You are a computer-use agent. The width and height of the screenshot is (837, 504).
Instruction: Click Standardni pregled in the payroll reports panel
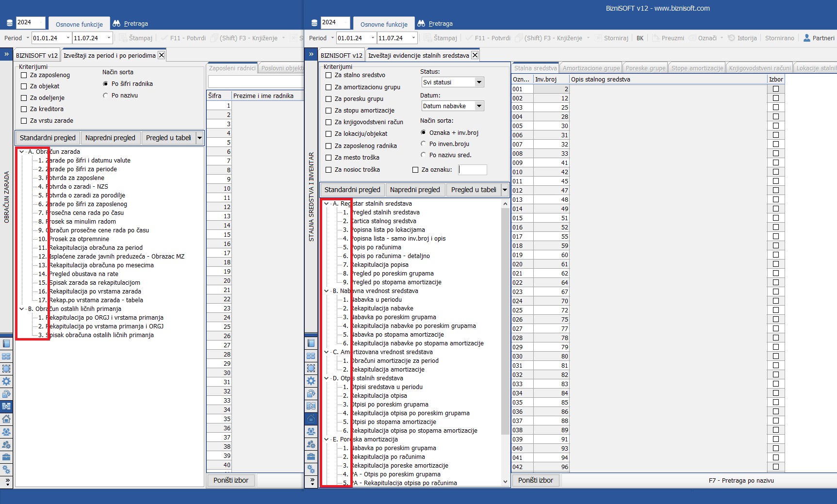pyautogui.click(x=48, y=138)
